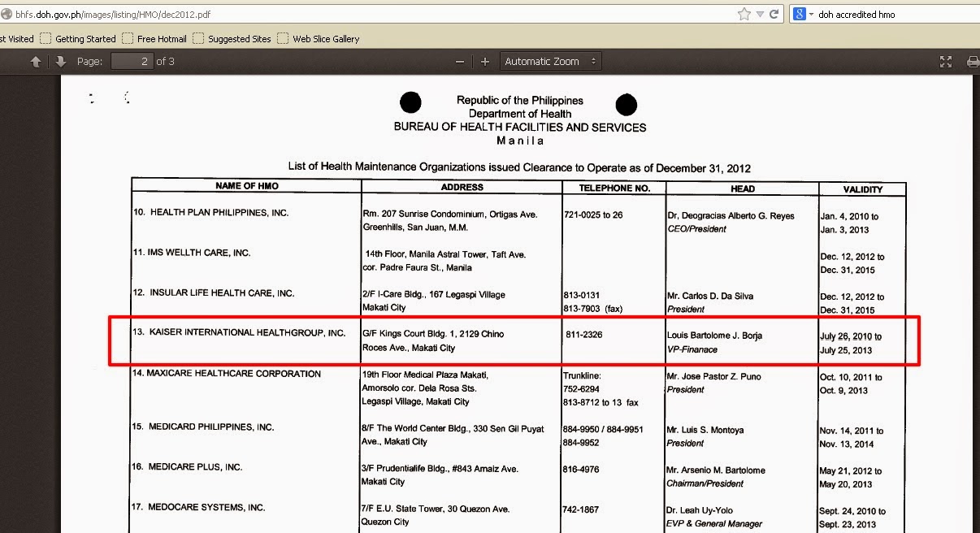This screenshot has width=980, height=533.
Task: Click the NAME OF HMO column header
Action: pos(247,186)
